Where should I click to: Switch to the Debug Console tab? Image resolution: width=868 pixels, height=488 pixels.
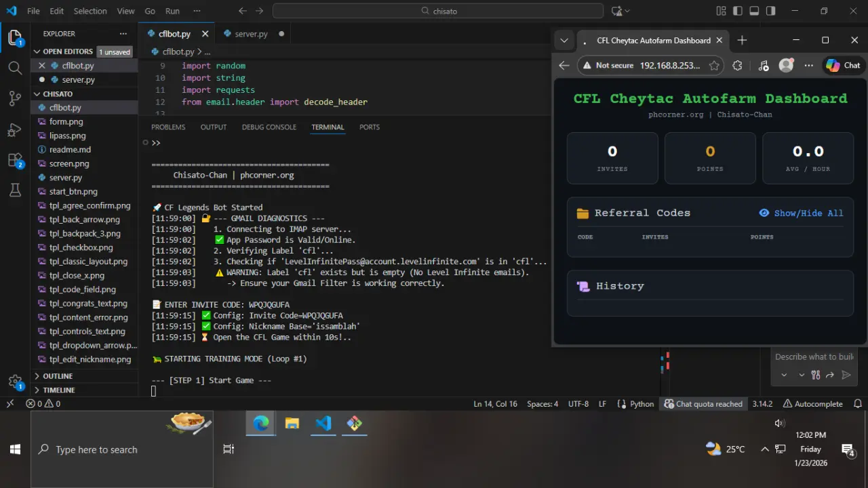(x=269, y=127)
